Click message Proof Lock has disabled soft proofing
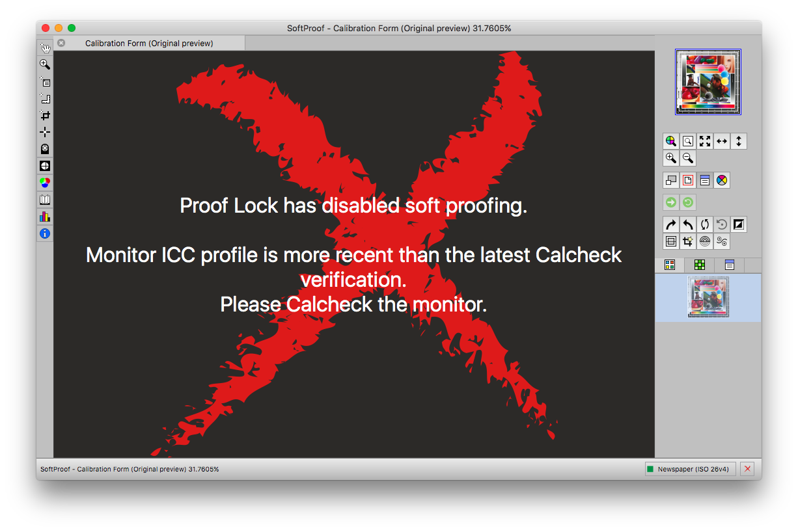The width and height of the screenshot is (798, 532). click(x=353, y=206)
